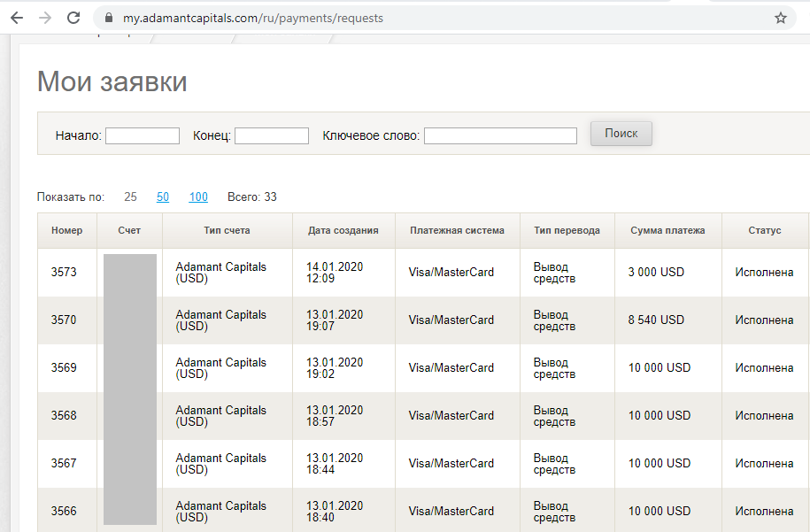Select request number 3566
Viewport: 810px width, 532px height.
pyautogui.click(x=64, y=512)
